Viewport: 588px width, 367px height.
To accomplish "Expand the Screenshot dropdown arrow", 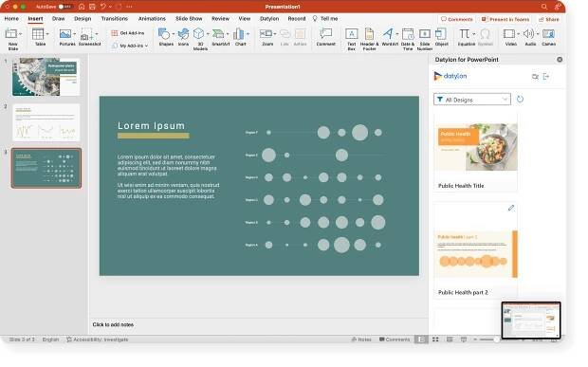I will tap(97, 34).
